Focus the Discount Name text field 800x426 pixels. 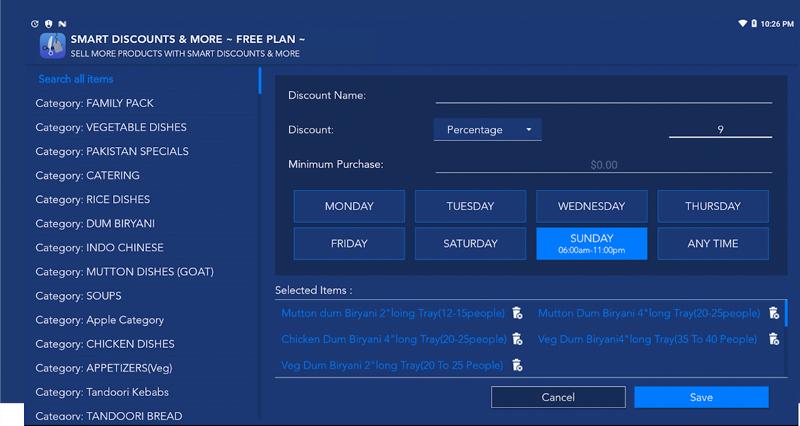click(603, 96)
